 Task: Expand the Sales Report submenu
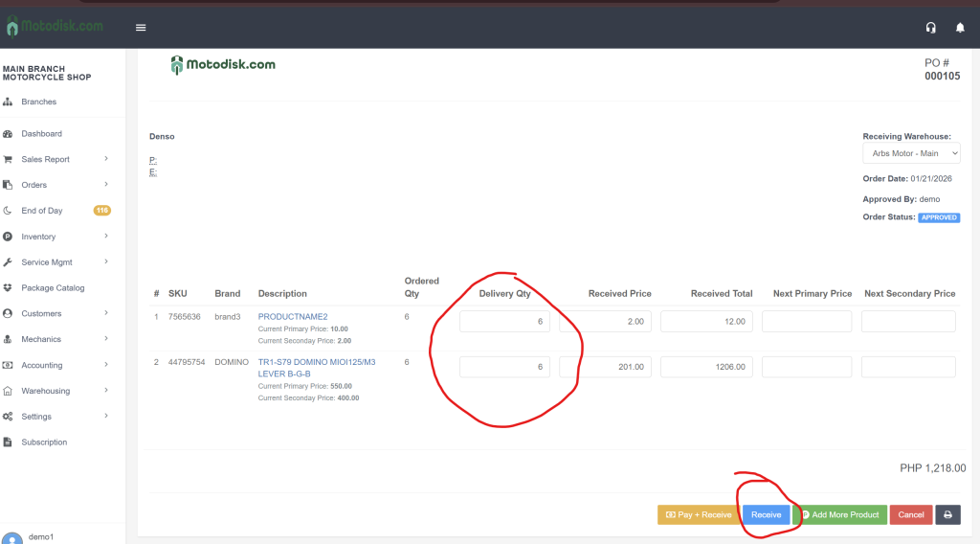[x=106, y=159]
